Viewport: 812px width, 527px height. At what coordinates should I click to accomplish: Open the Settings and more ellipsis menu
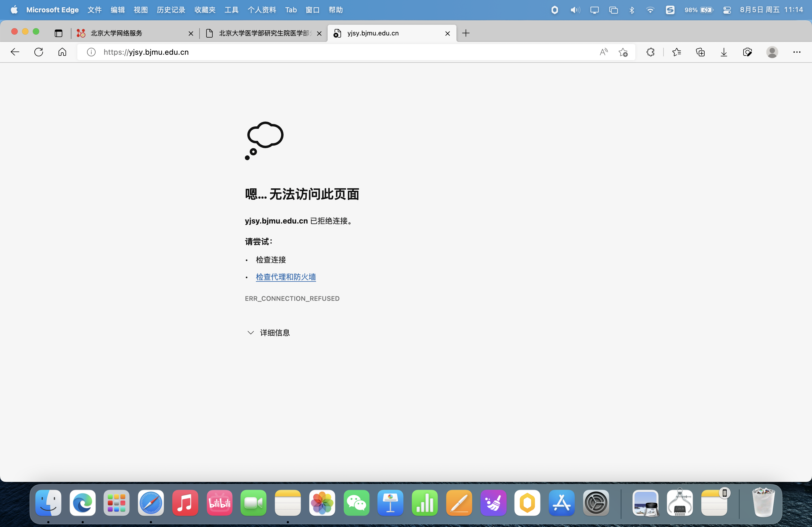[797, 52]
